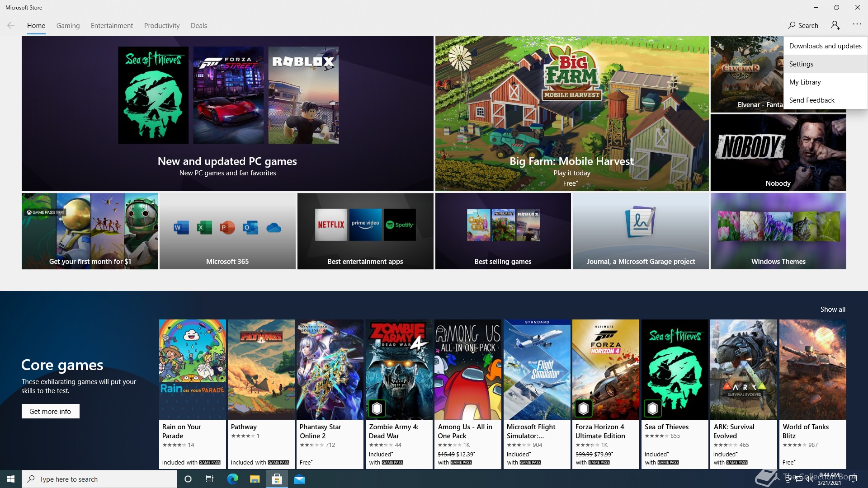Click the taskbar Type here to search box
This screenshot has width=868, height=488.
(99, 479)
